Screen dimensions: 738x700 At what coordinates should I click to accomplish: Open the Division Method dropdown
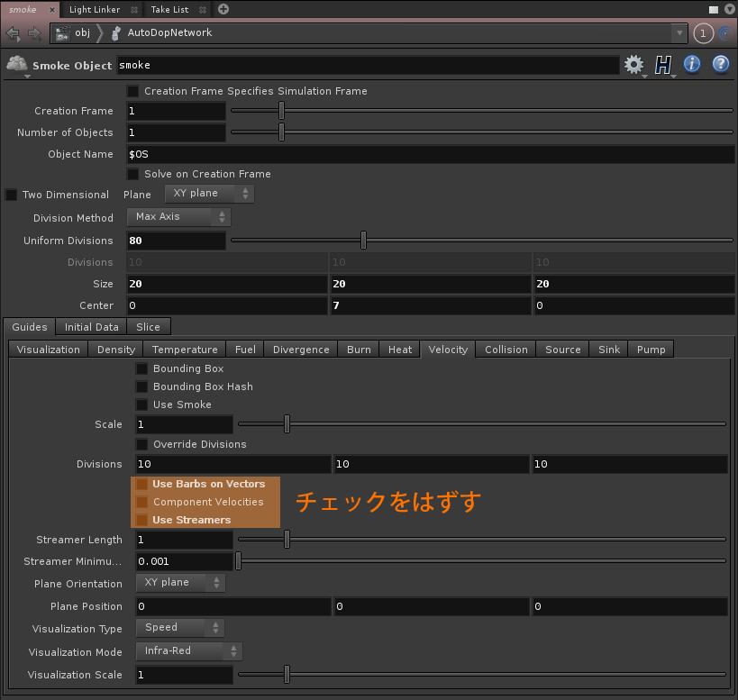tap(178, 217)
